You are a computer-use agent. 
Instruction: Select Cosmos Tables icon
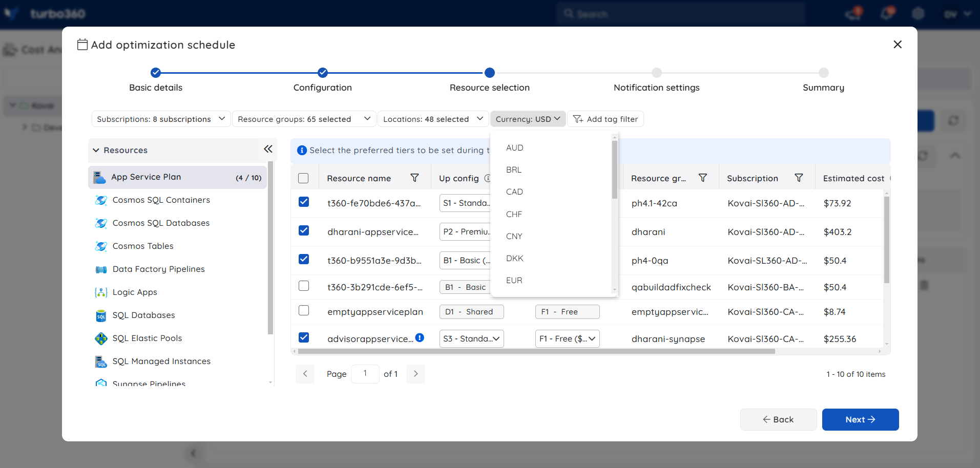pos(101,246)
